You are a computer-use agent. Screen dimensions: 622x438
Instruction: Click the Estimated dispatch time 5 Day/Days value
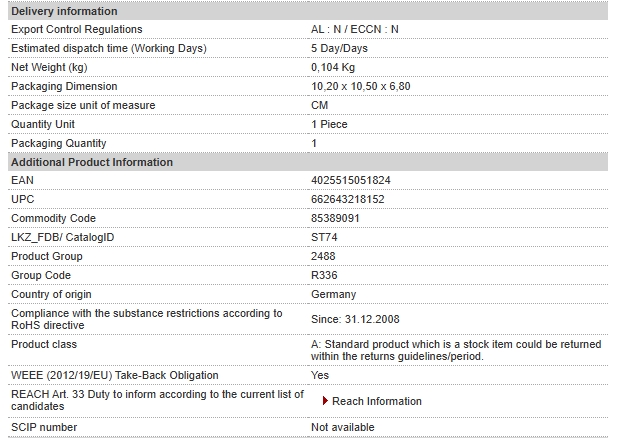click(339, 48)
